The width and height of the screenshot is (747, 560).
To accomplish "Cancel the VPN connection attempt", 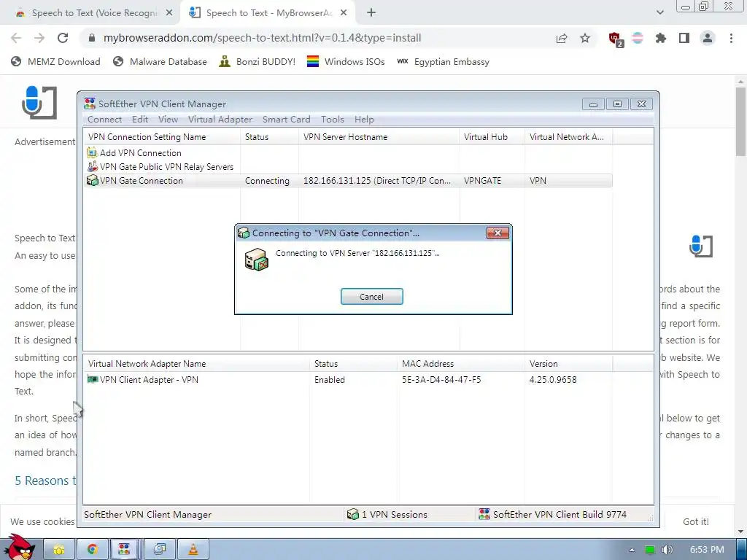I will pos(371,296).
